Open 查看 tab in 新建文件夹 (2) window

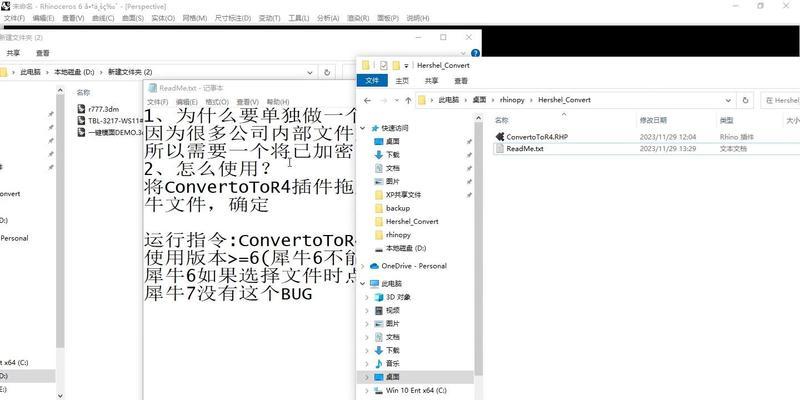click(x=43, y=53)
